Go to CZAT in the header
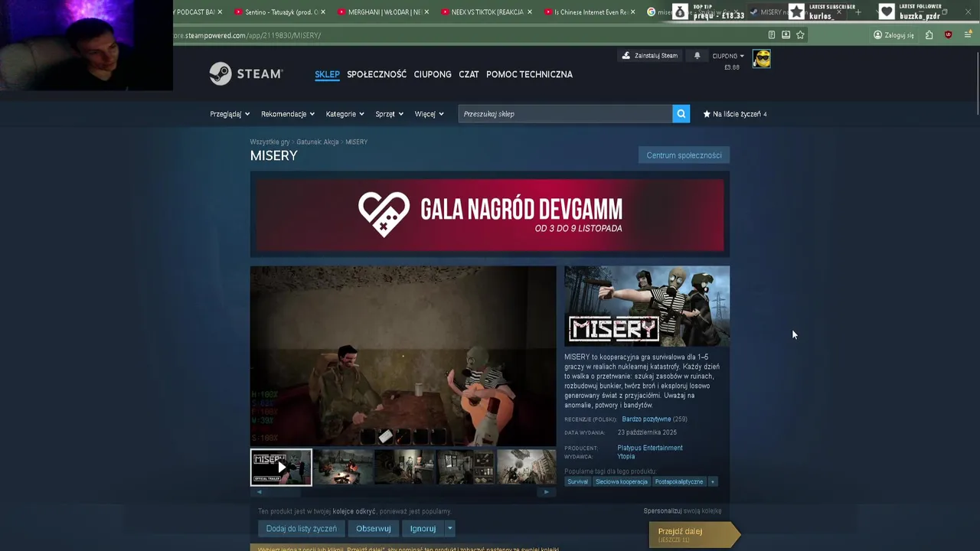 [x=469, y=74]
